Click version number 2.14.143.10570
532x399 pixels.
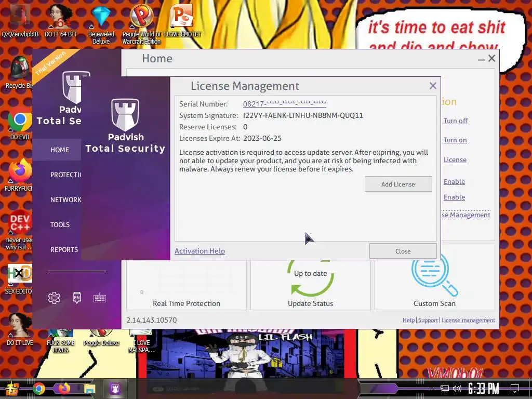tap(151, 320)
